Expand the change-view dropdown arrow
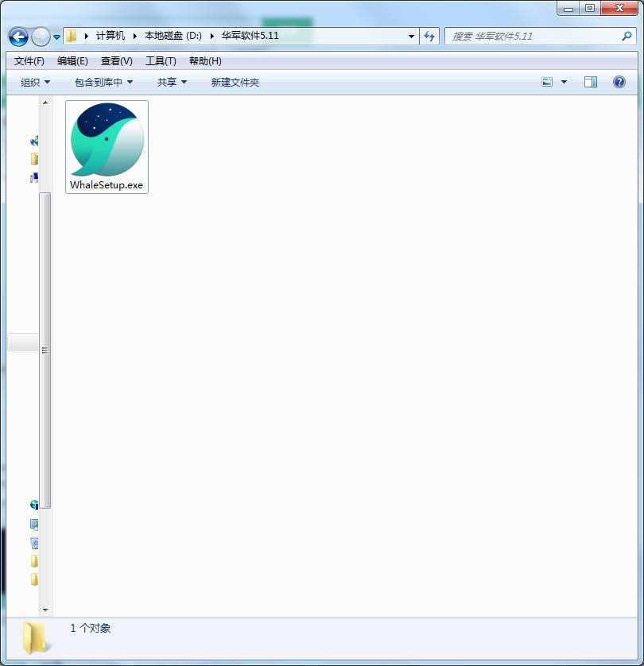The height and width of the screenshot is (666, 644). (564, 82)
